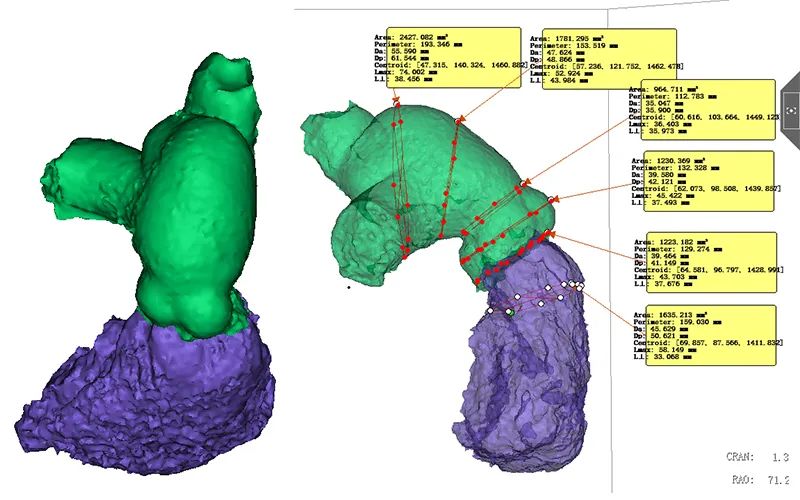This screenshot has height=500, width=800.
Task: Select the measurement label with Area 1223.182
Action: coord(706,262)
